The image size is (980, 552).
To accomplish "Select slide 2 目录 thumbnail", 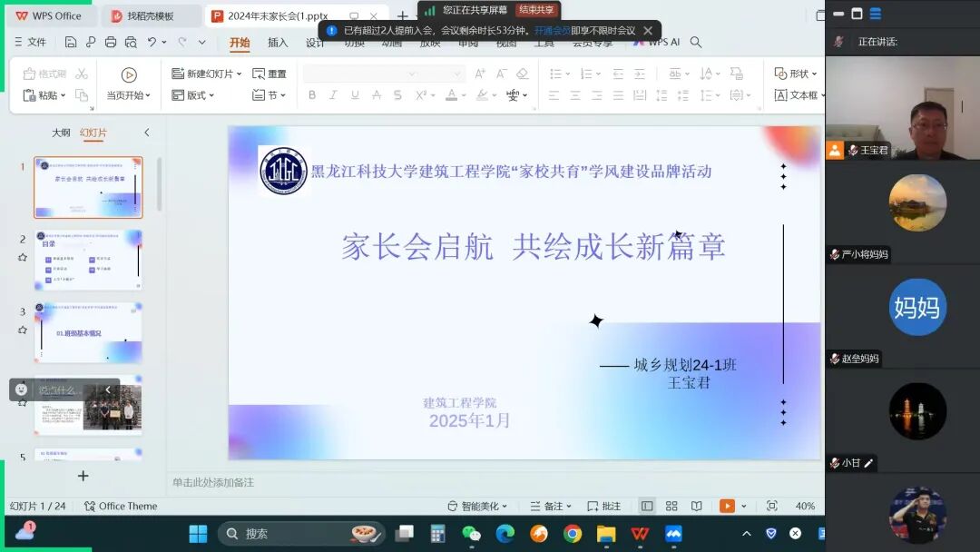I will (88, 260).
